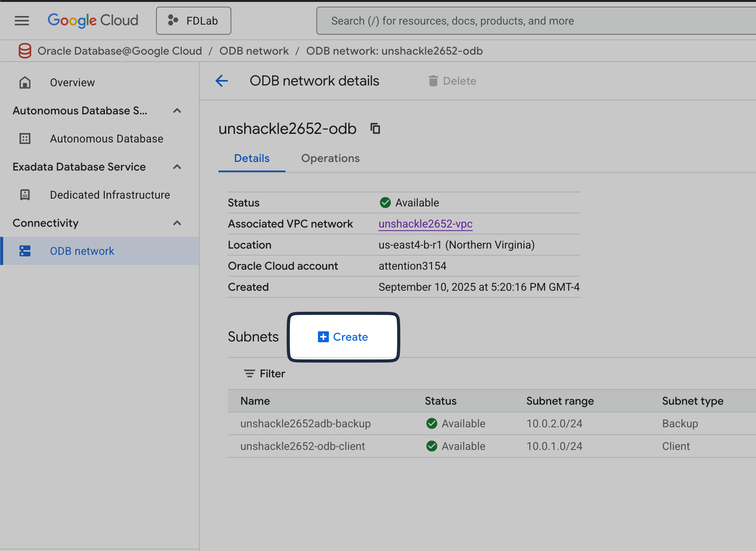
Task: Click the Subnets section heading
Action: coord(253,337)
